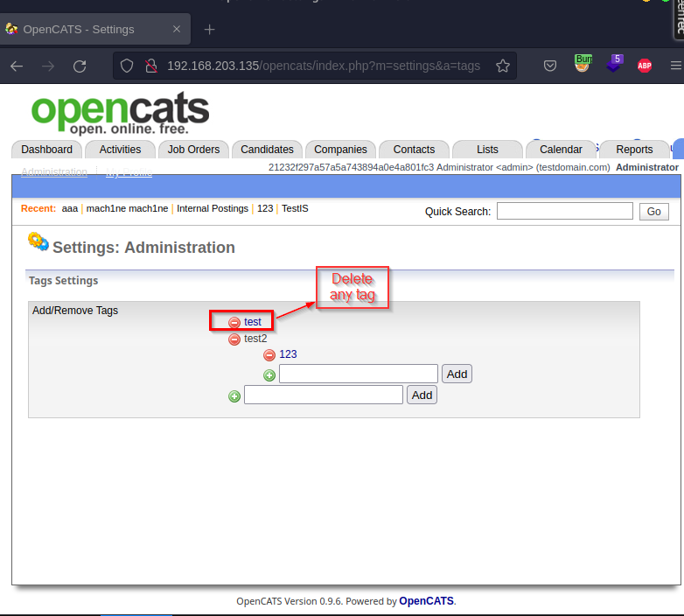
Task: Open the Activities tab
Action: [120, 150]
